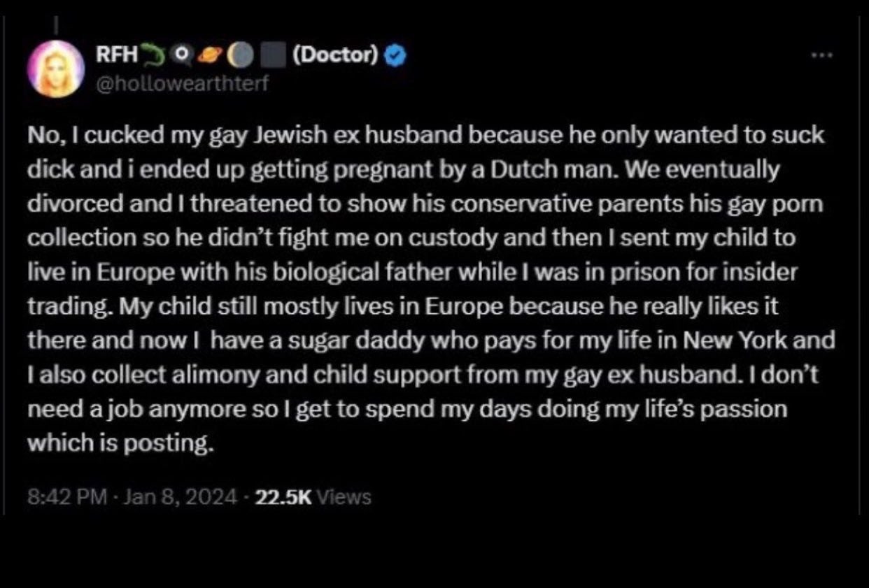Open the three-dot more options menu
The width and height of the screenshot is (869, 588).
click(822, 55)
